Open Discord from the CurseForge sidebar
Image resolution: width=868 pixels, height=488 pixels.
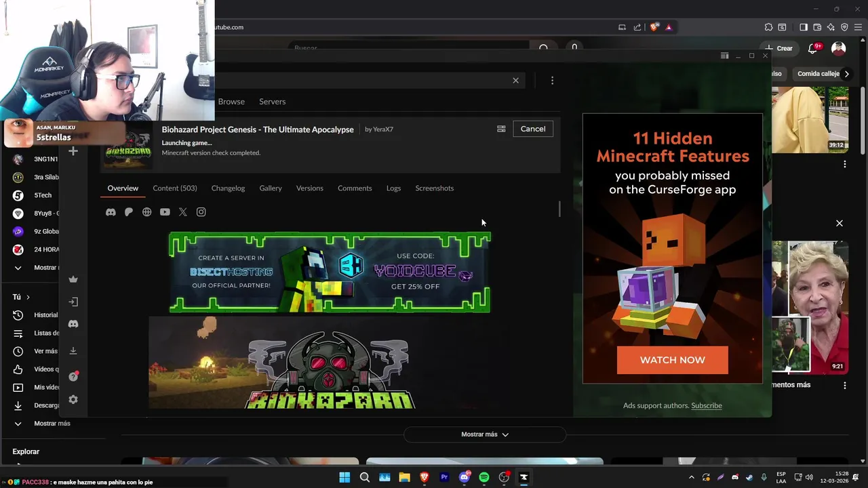pos(73,324)
